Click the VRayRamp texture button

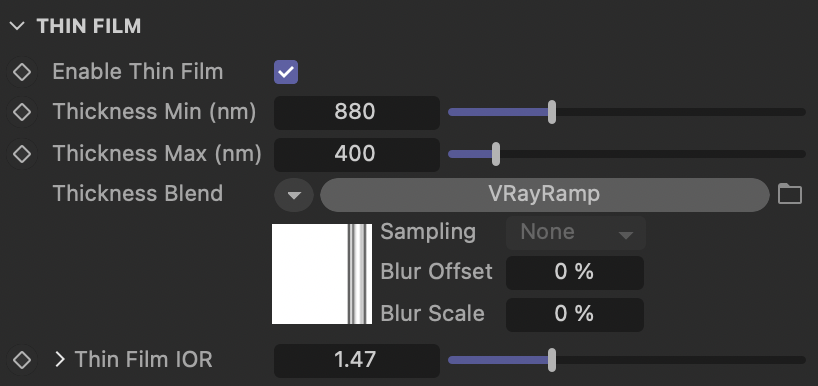(x=545, y=195)
